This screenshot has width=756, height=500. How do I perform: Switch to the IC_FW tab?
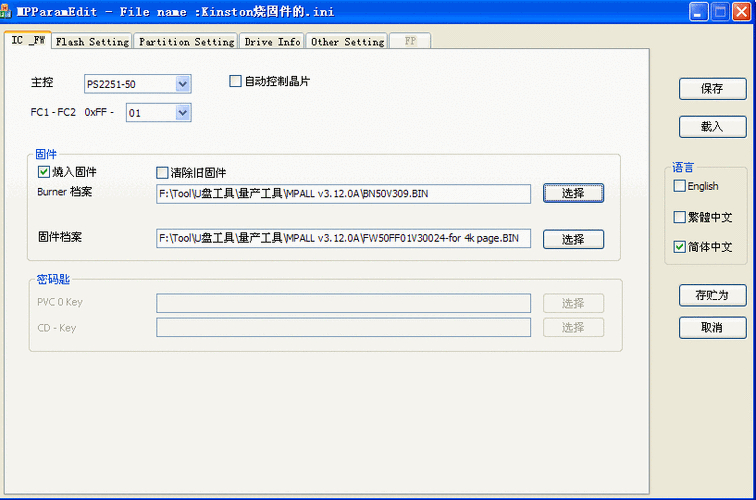[28, 40]
